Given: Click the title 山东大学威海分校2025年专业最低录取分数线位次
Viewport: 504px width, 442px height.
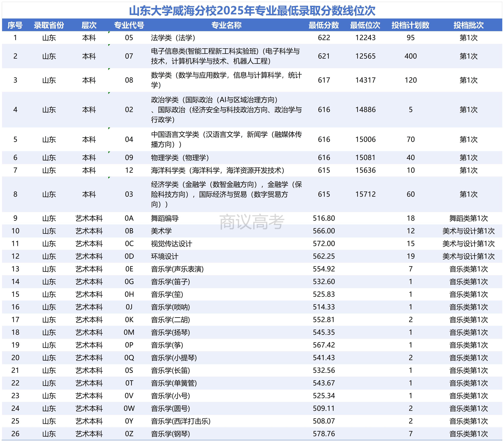Looking at the screenshot, I should [x=252, y=11].
